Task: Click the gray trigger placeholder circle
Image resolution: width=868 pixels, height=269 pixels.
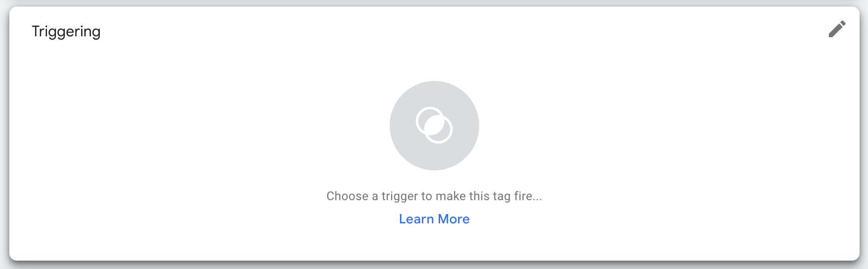Action: click(x=434, y=126)
